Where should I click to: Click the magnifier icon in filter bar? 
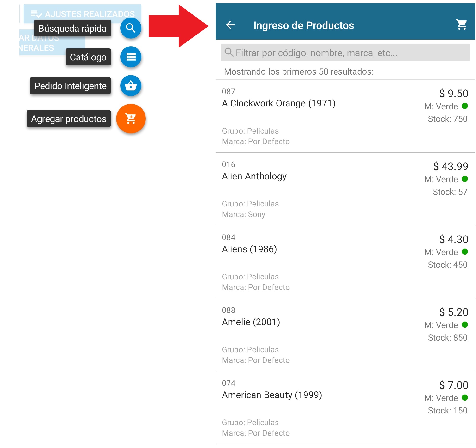point(229,52)
